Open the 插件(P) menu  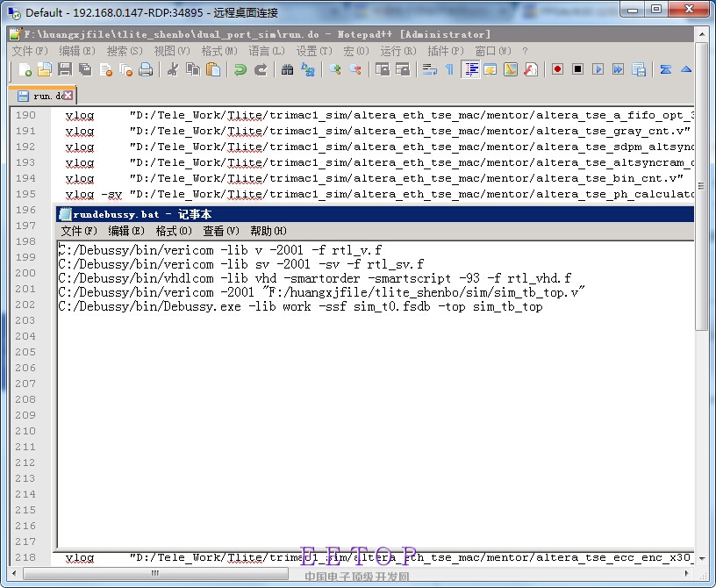tap(445, 51)
